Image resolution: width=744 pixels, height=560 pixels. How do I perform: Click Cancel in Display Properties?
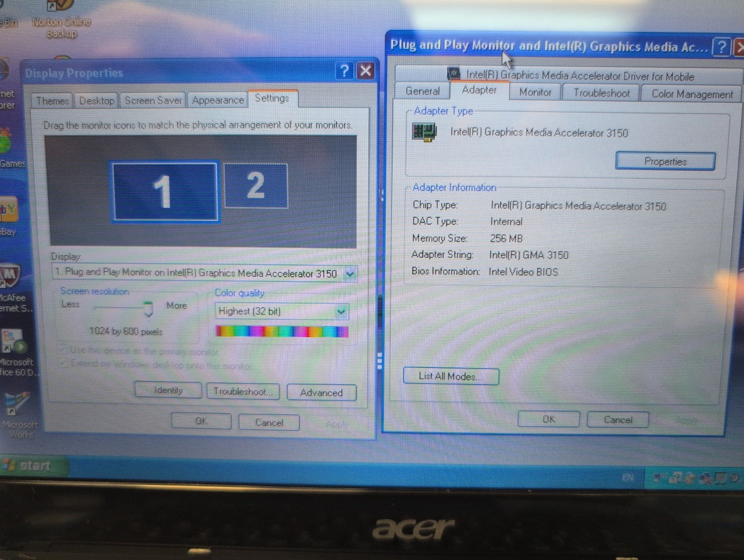tap(269, 422)
